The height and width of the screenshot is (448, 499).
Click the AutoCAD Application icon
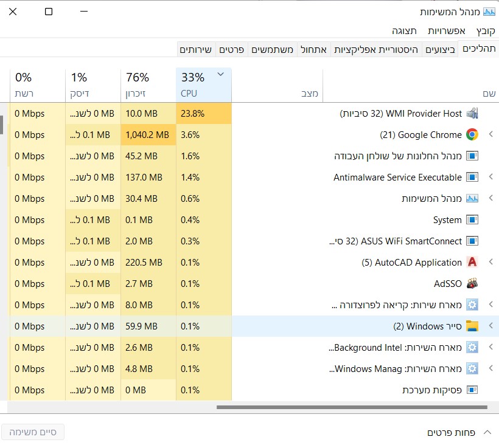coord(472,262)
